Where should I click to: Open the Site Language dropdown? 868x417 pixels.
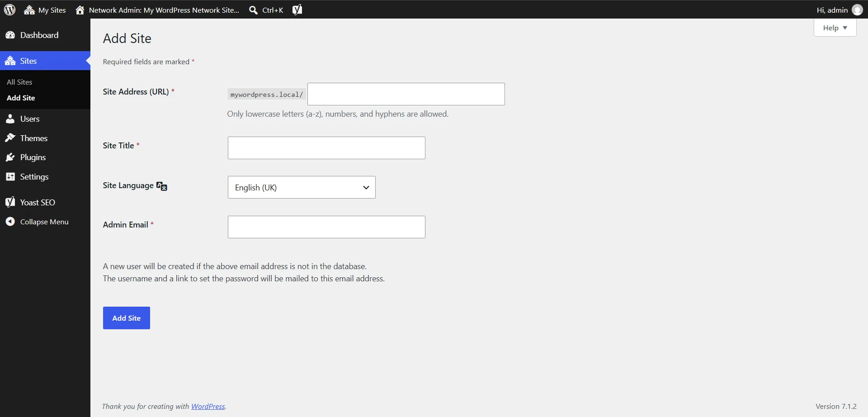(x=302, y=187)
